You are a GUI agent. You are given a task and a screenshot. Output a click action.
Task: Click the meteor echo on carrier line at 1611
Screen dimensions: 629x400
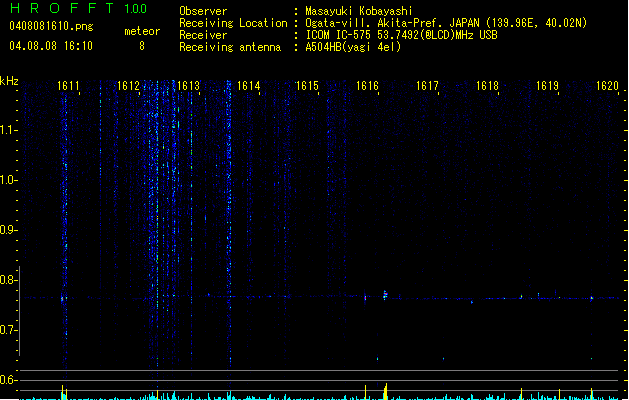[x=63, y=298]
